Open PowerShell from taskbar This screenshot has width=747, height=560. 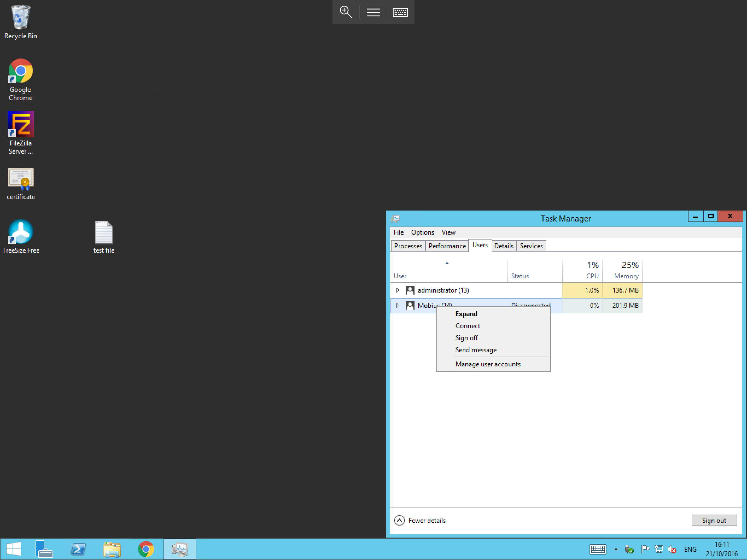78,549
